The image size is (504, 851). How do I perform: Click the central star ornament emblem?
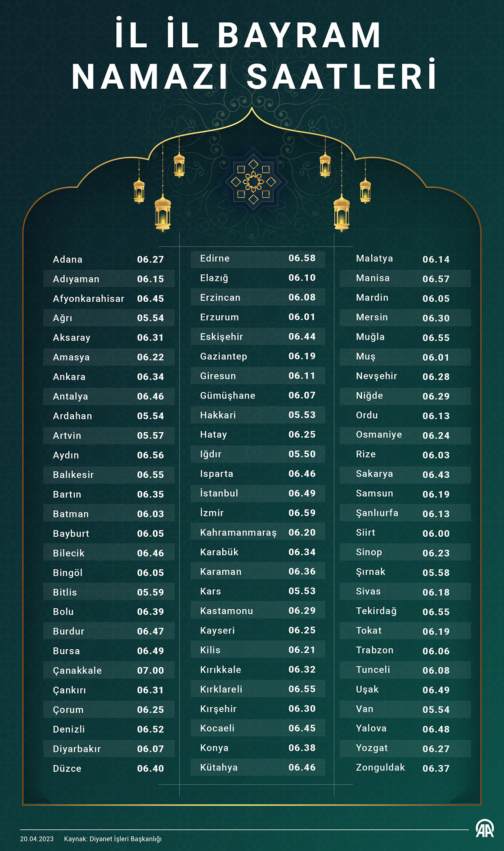(x=253, y=182)
